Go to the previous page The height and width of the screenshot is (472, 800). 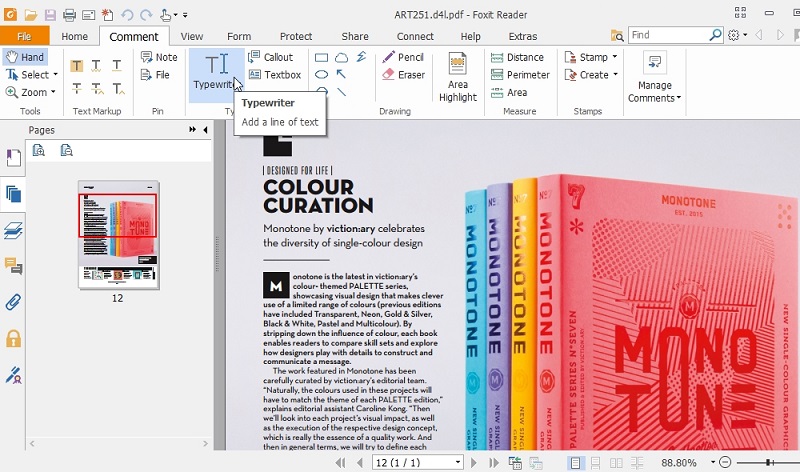[360, 463]
